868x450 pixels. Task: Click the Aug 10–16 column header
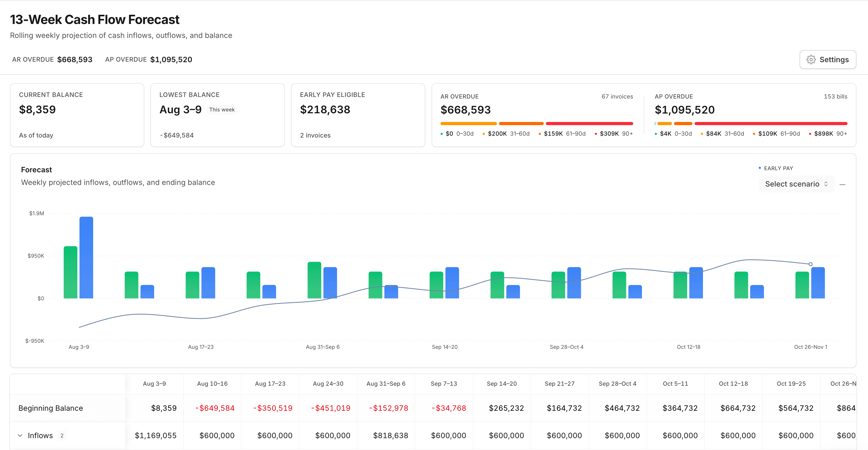212,384
